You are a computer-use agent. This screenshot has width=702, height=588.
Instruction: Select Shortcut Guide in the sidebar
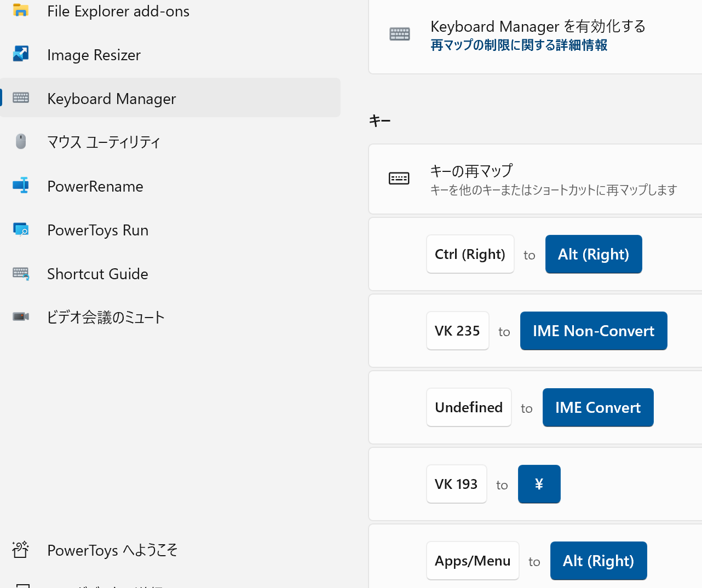click(x=97, y=274)
